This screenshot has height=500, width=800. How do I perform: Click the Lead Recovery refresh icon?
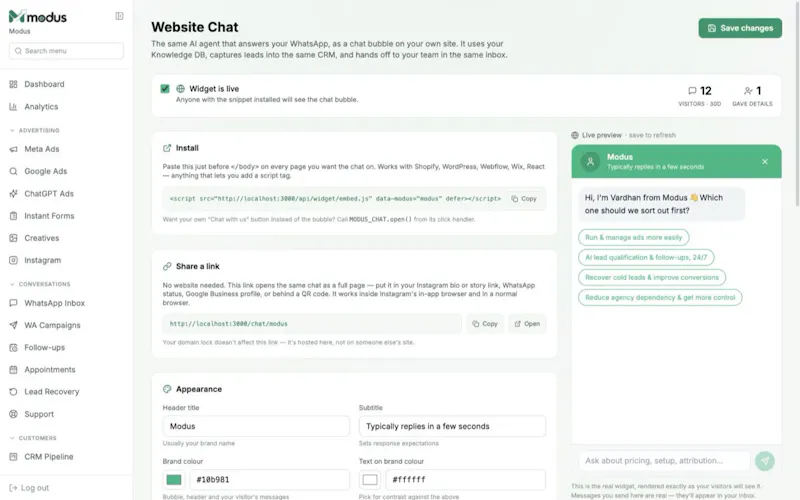[x=13, y=392]
